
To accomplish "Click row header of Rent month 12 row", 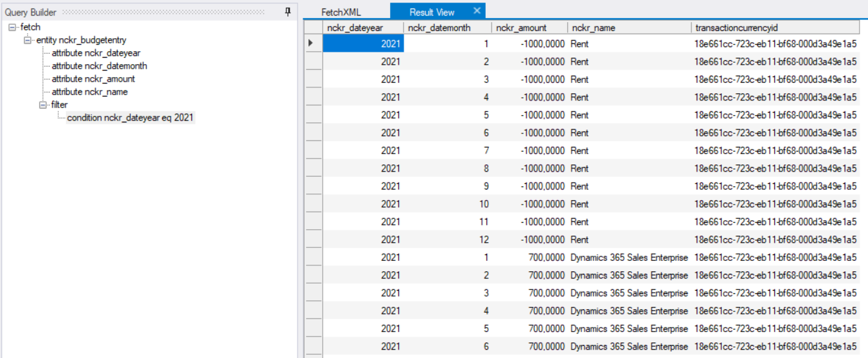I will tap(313, 240).
